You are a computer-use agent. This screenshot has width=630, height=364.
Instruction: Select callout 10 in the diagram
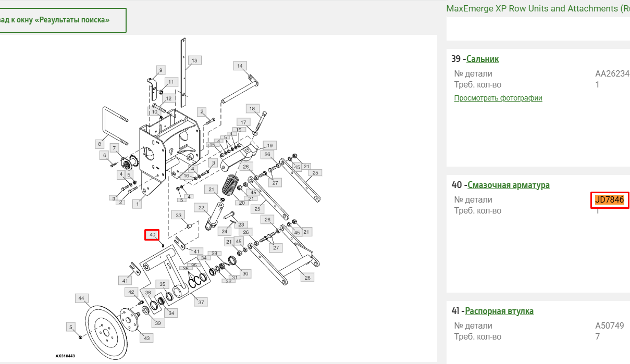(155, 111)
